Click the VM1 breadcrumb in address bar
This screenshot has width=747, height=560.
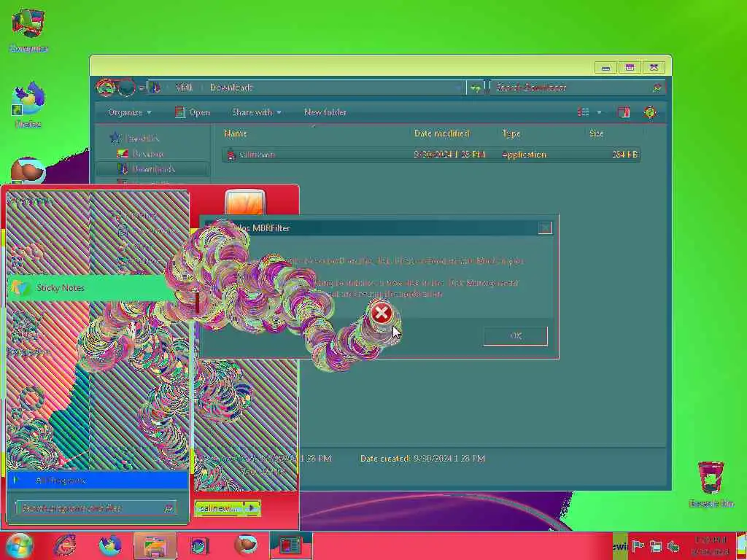[184, 87]
